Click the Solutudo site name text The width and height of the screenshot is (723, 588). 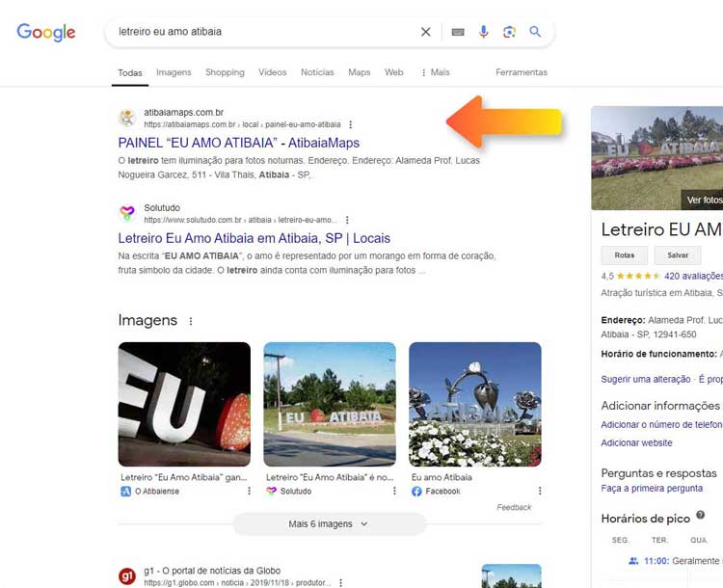(162, 208)
